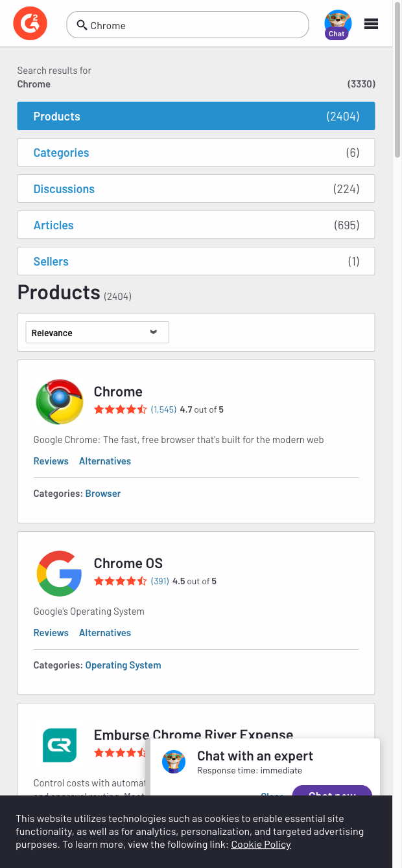The image size is (402, 868).
Task: Open the Operating System category link
Action: coord(123,665)
